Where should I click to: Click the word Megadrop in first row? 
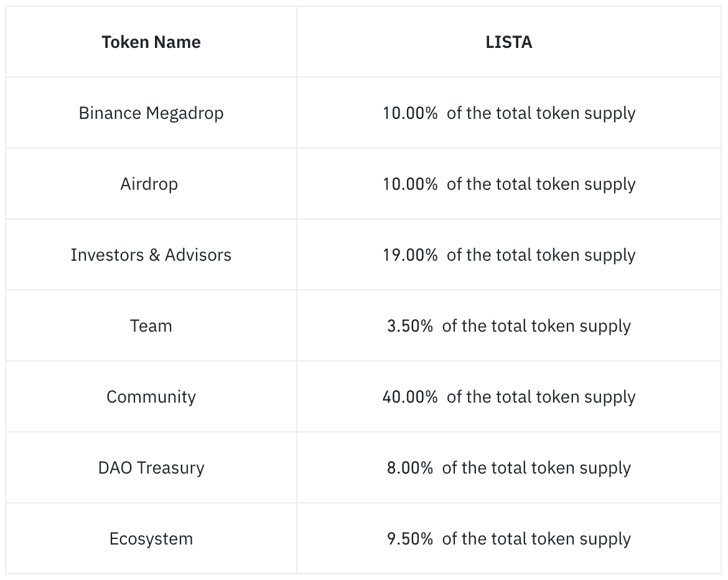(185, 114)
